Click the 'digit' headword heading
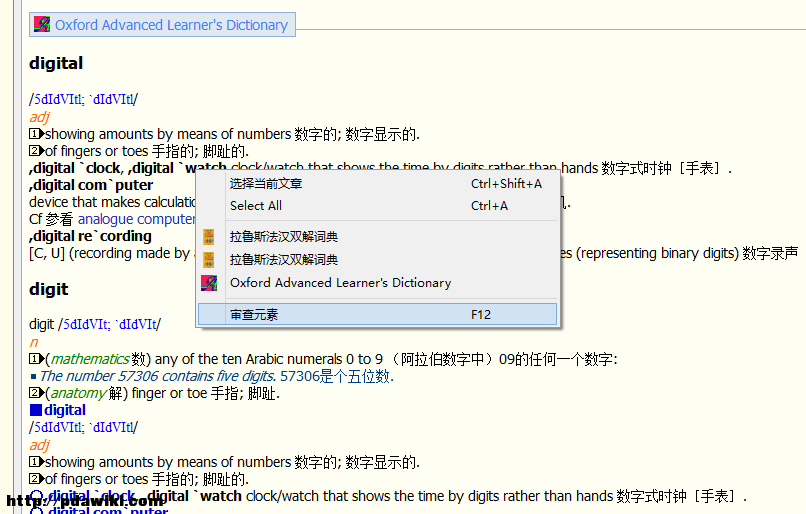Screen dimensions: 806x514 [x=48, y=289]
